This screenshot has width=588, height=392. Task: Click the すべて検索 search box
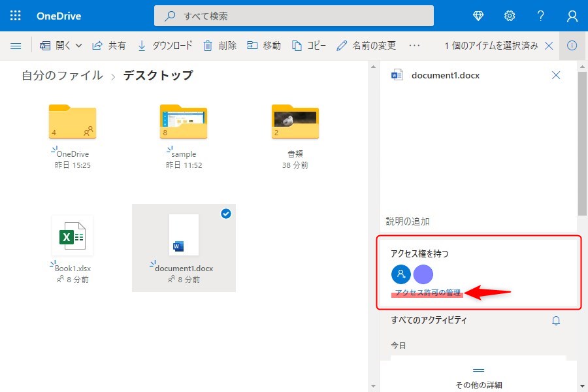coord(294,16)
